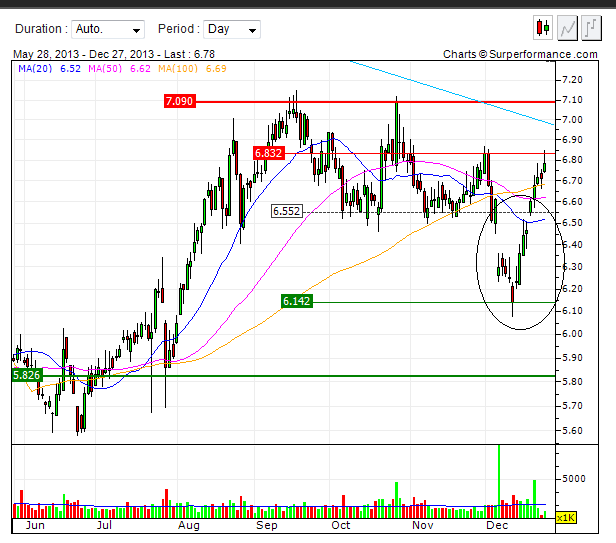This screenshot has width=616, height=543.
Task: Click the 5.826 support level label
Action: click(27, 375)
